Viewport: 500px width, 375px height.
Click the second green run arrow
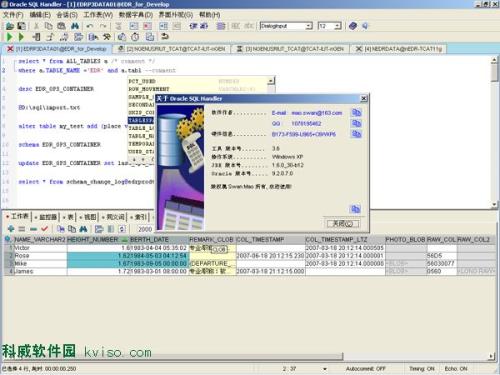(x=21, y=37)
